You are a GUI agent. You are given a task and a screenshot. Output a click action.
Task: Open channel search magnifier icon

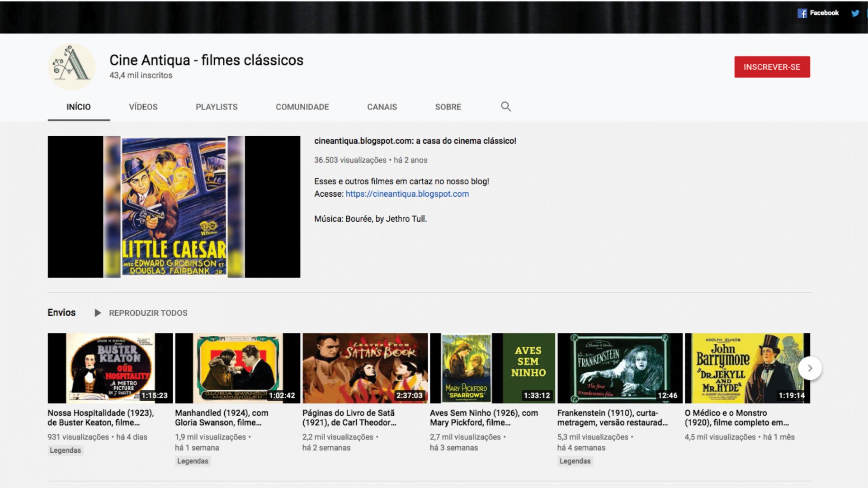(x=506, y=107)
